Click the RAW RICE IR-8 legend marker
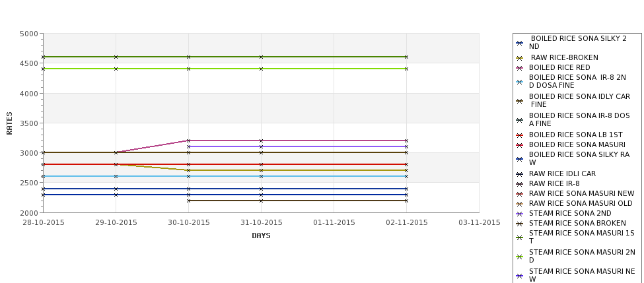The width and height of the screenshot is (644, 283). pyautogui.click(x=520, y=184)
